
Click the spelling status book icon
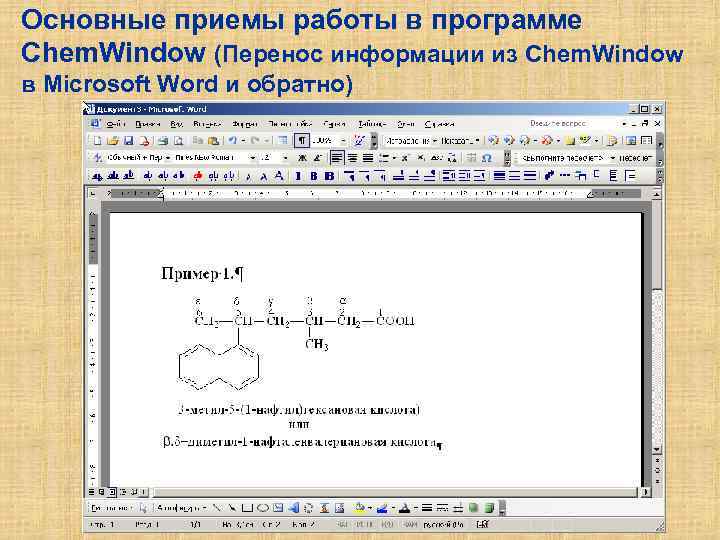(x=483, y=524)
